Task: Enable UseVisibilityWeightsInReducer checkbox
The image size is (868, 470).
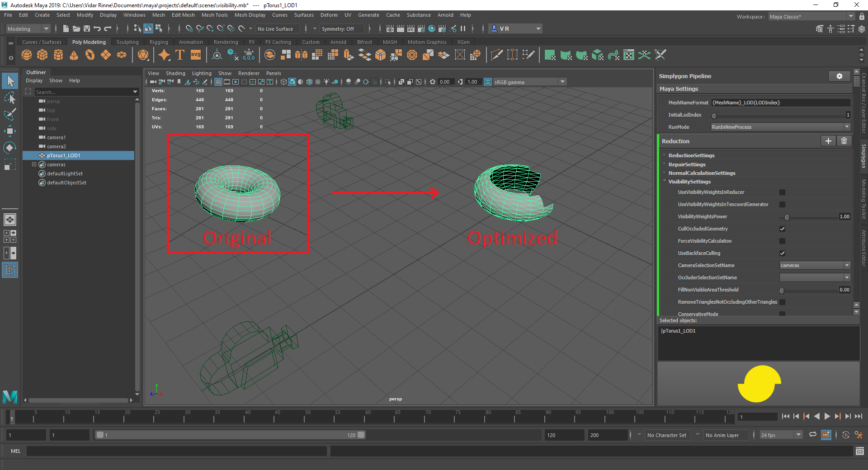Action: (x=782, y=192)
